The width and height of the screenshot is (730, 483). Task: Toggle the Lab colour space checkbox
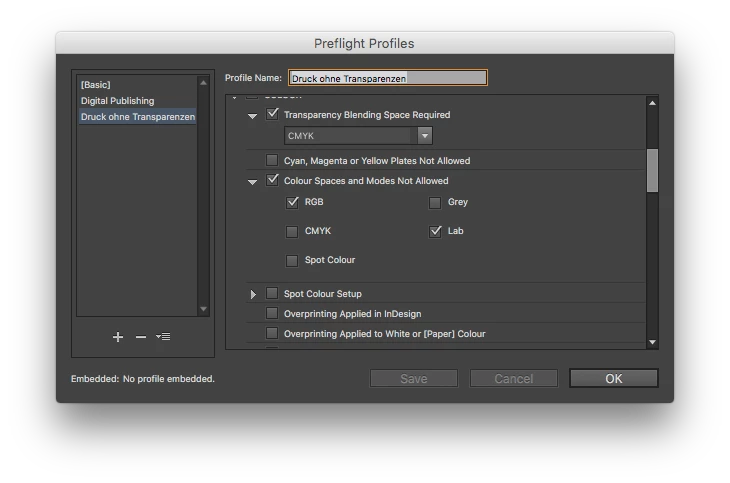pyautogui.click(x=435, y=231)
